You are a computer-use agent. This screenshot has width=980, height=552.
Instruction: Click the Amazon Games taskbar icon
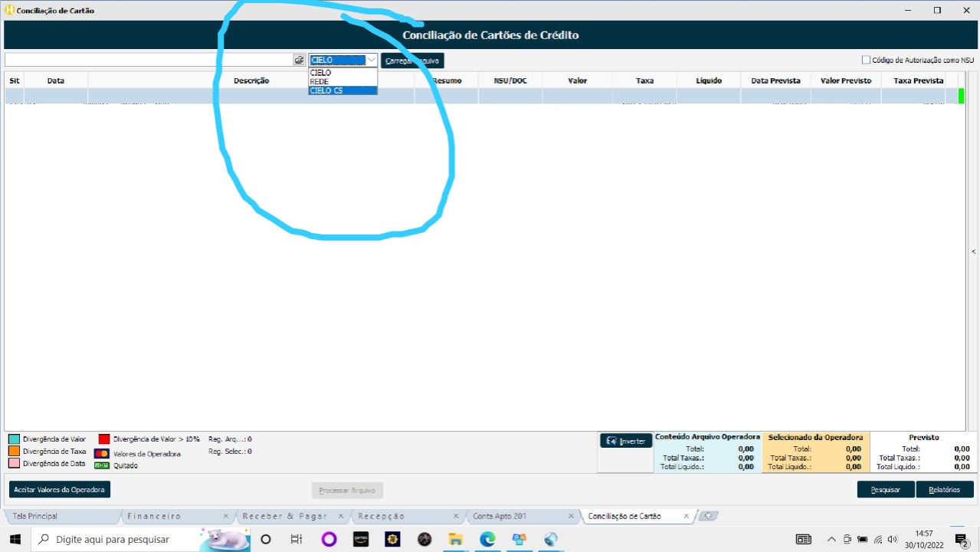point(361,539)
